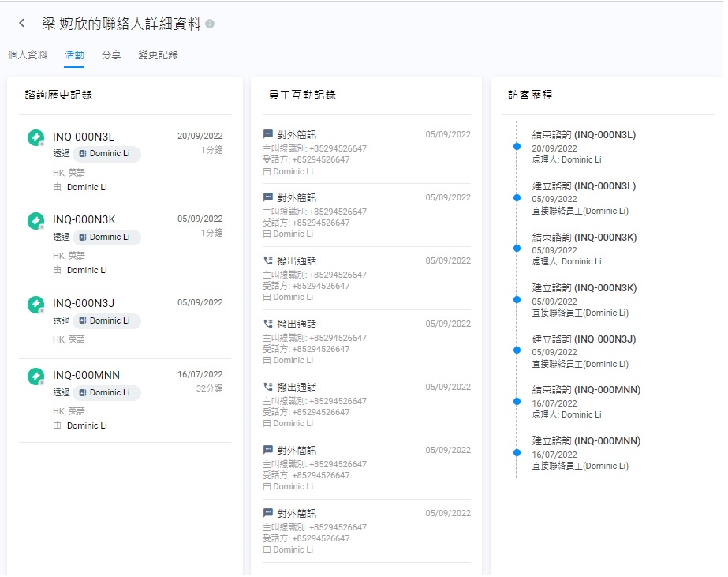Click the green icon for INQ-000N3J
Image resolution: width=728 pixels, height=577 pixels.
tap(35, 305)
